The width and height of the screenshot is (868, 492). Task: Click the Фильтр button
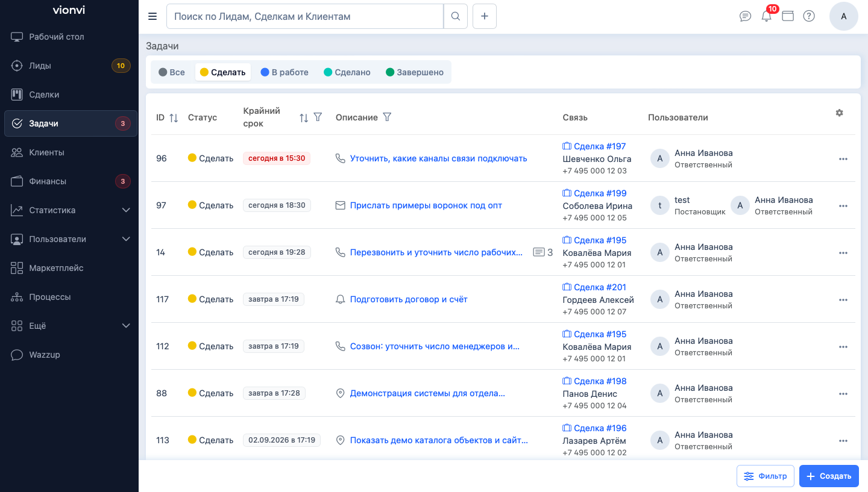[766, 476]
